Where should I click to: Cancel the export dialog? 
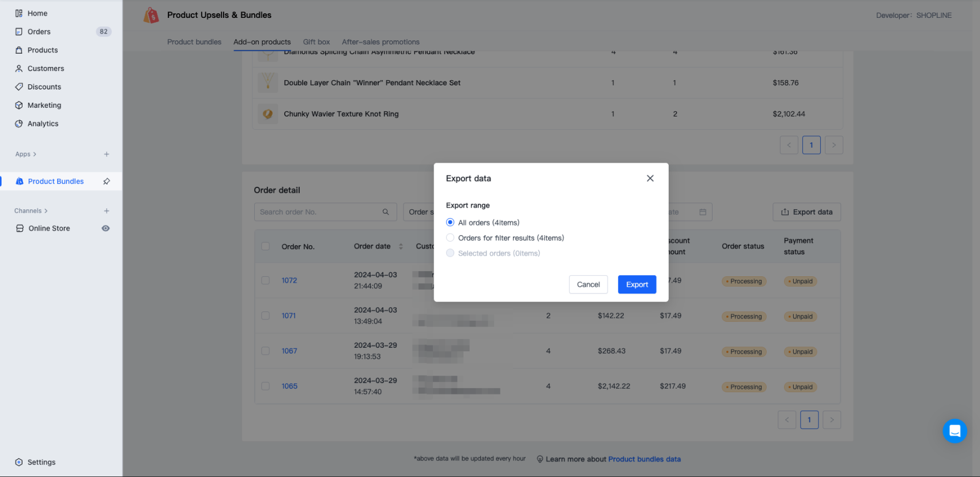pyautogui.click(x=588, y=284)
